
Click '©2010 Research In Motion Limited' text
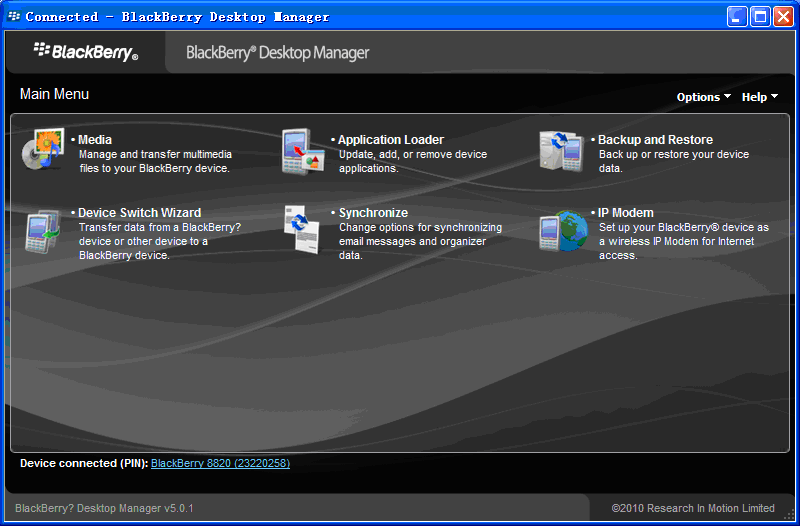[693, 508]
